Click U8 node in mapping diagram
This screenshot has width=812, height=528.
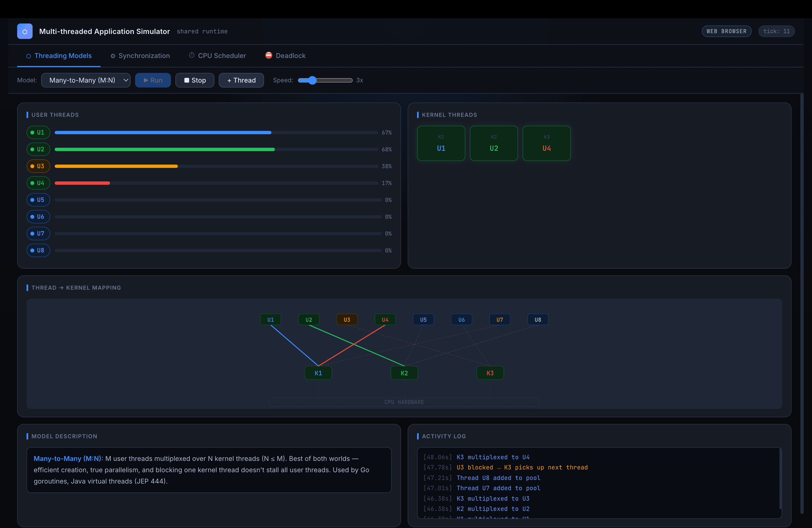pos(538,320)
